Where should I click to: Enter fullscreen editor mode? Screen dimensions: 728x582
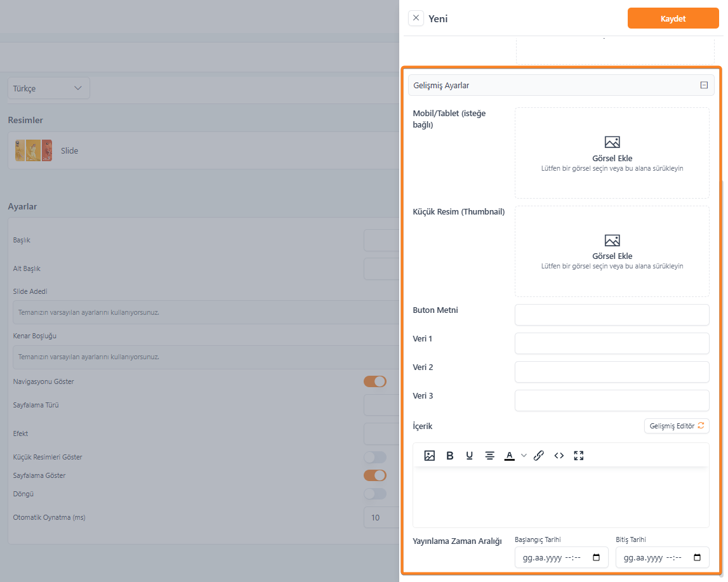(x=578, y=456)
